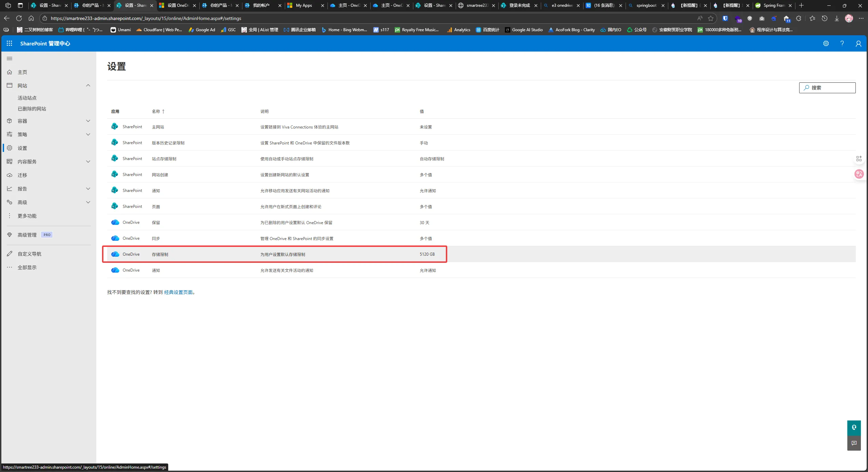The height and width of the screenshot is (472, 868).
Task: Open the app launcher waffle icon
Action: click(x=9, y=43)
